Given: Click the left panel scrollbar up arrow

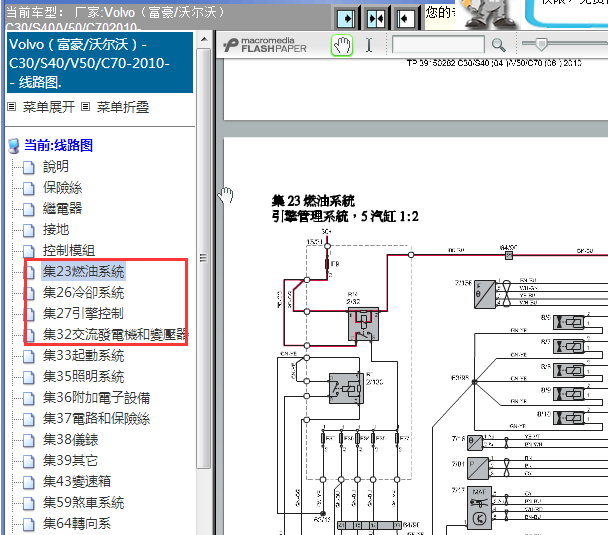Looking at the screenshot, I should coord(204,39).
